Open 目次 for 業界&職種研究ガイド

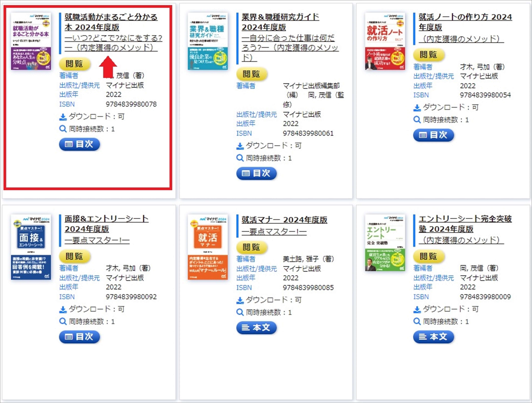click(257, 173)
